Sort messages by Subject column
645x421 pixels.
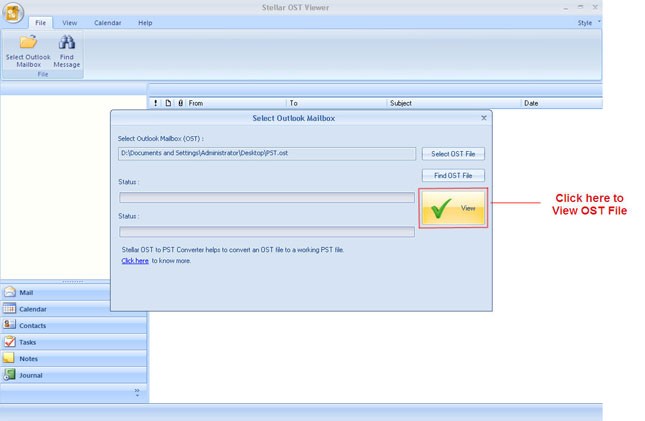click(x=454, y=103)
